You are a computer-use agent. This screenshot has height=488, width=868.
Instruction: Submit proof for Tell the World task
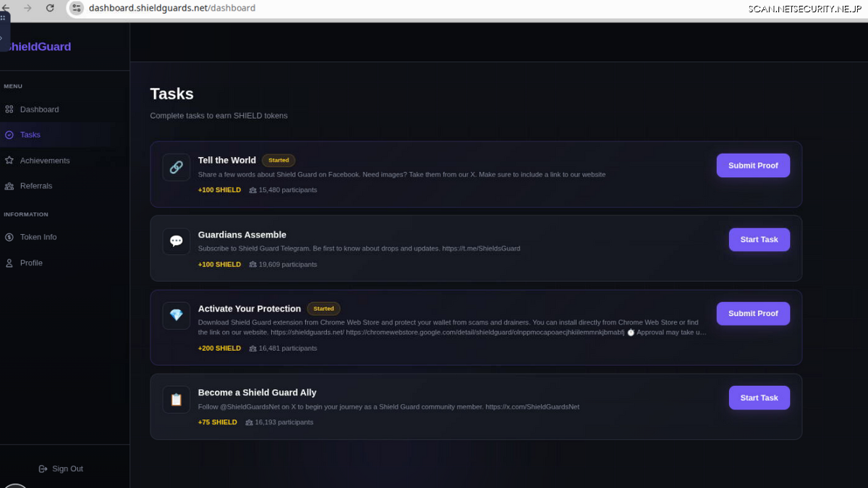(753, 166)
